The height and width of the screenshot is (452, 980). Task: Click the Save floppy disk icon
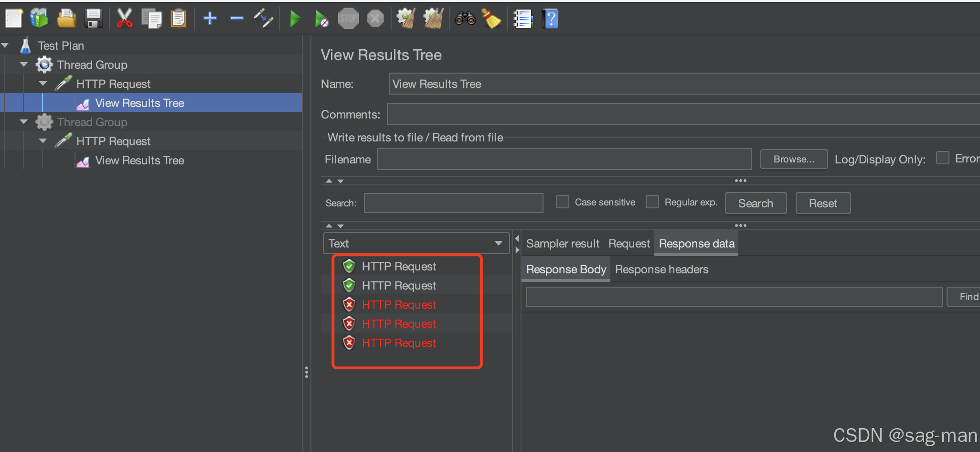pyautogui.click(x=94, y=19)
